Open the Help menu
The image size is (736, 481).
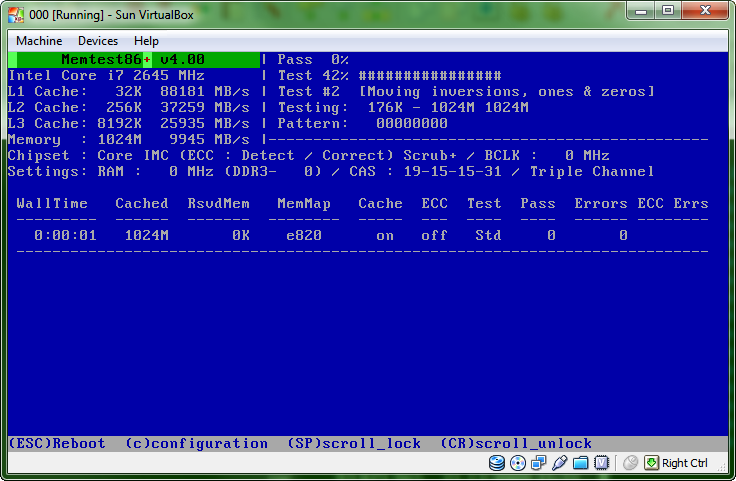click(x=146, y=41)
